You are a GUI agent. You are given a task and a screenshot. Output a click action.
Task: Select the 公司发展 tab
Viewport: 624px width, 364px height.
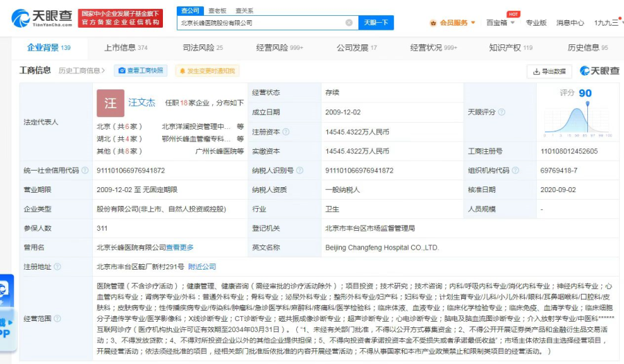[x=356, y=48]
